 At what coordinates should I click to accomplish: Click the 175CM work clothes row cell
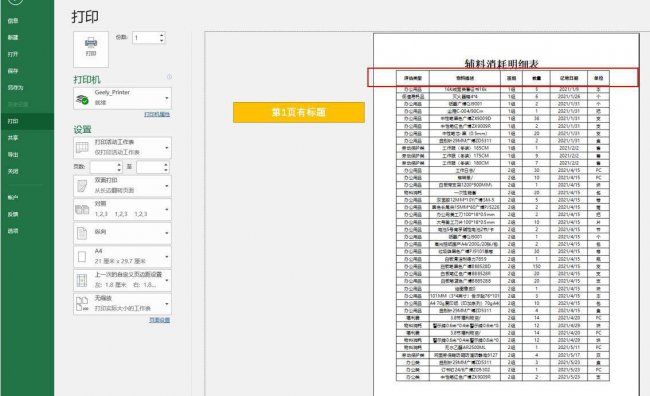(x=465, y=156)
